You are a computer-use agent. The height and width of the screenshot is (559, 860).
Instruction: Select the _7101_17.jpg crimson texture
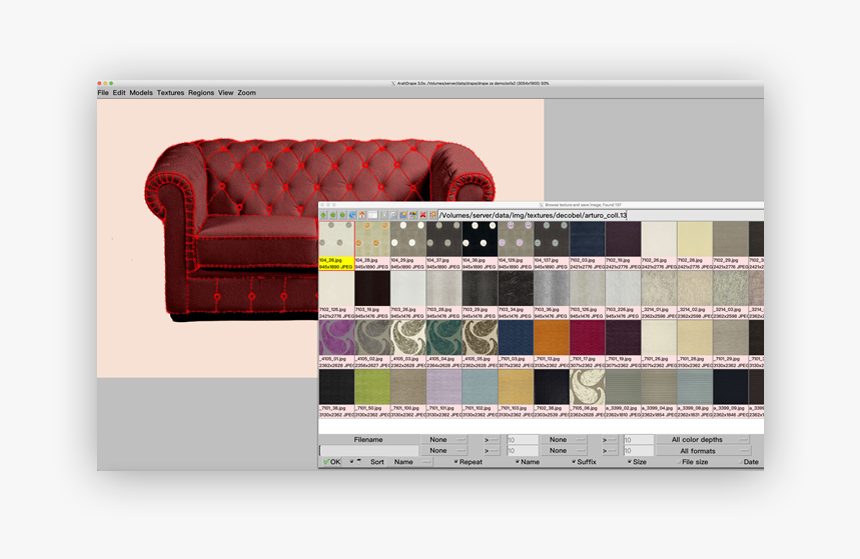pyautogui.click(x=587, y=337)
